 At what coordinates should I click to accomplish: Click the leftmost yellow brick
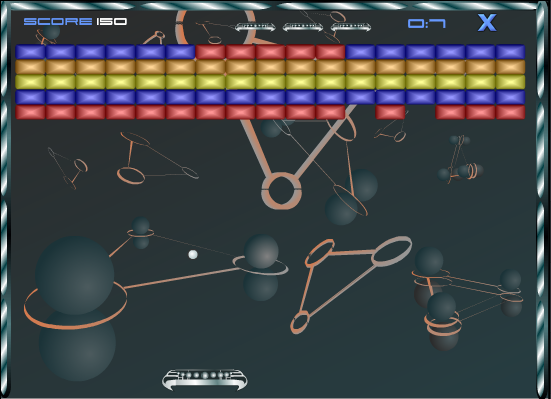pos(31,82)
